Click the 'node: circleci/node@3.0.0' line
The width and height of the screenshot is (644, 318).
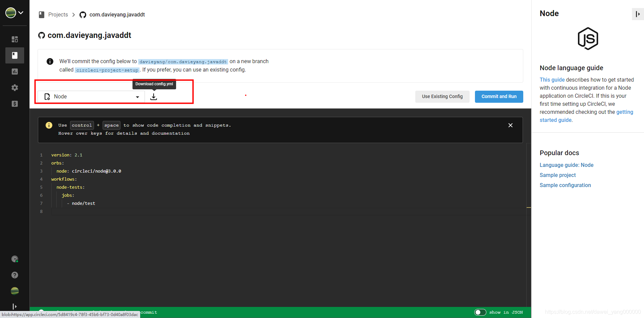click(x=89, y=171)
